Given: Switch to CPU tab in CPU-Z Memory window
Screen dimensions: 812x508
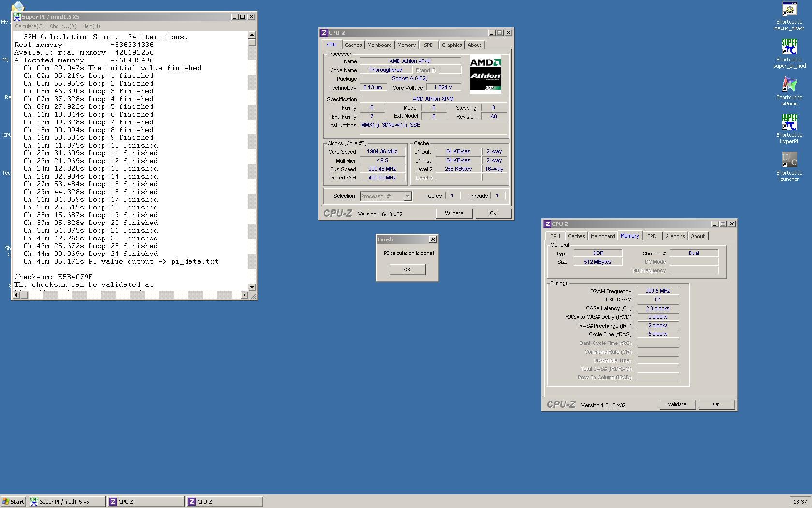Looking at the screenshot, I should [555, 236].
